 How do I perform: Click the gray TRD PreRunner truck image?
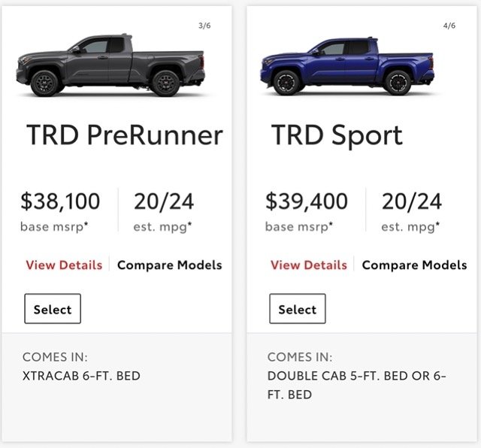point(110,65)
